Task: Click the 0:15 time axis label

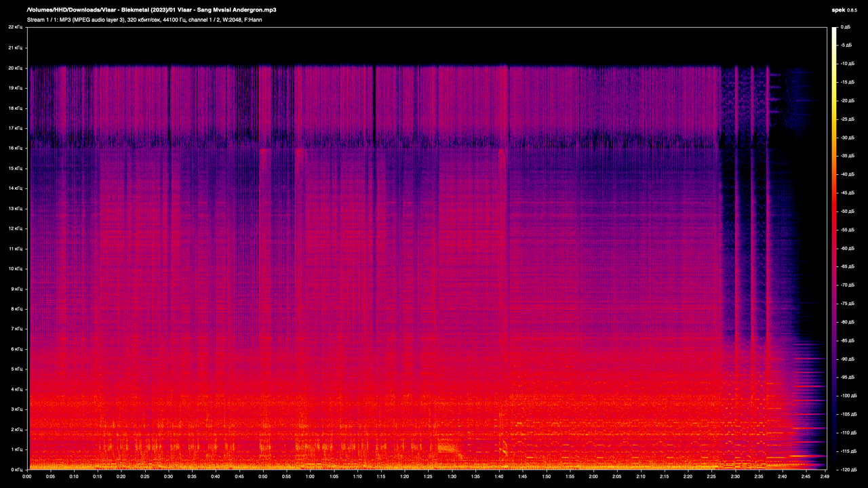Action: pyautogui.click(x=98, y=476)
